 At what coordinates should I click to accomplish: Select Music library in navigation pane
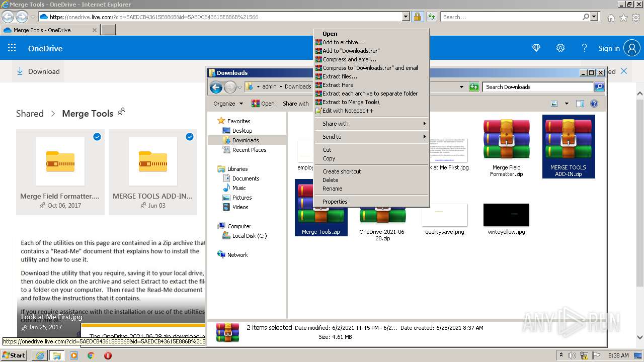point(239,188)
